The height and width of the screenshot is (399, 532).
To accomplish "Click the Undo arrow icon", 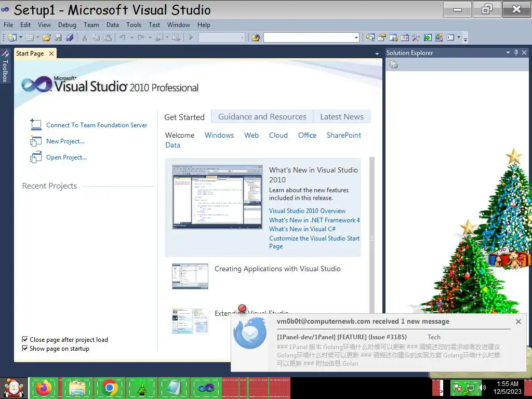I will tap(123, 37).
